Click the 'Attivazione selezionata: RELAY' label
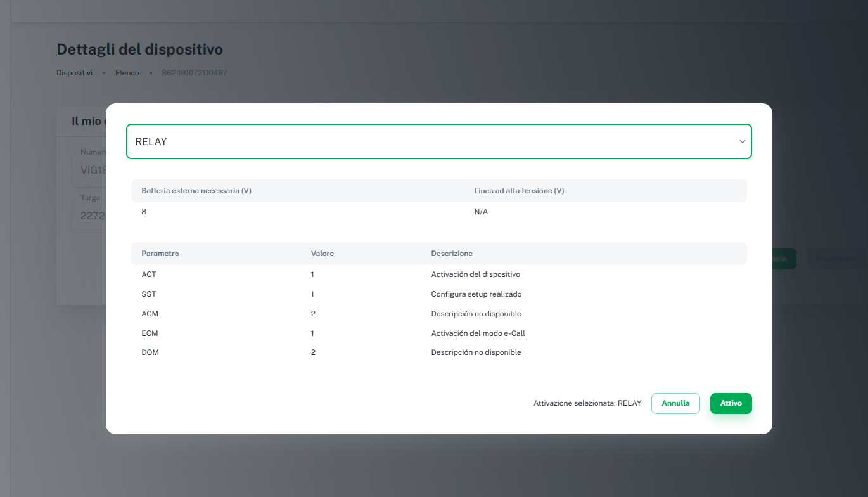Image resolution: width=868 pixels, height=497 pixels. tap(587, 403)
